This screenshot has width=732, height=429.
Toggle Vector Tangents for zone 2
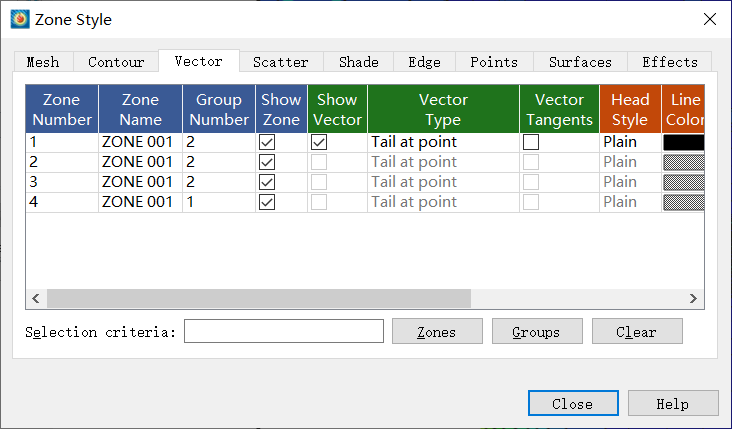click(x=531, y=162)
